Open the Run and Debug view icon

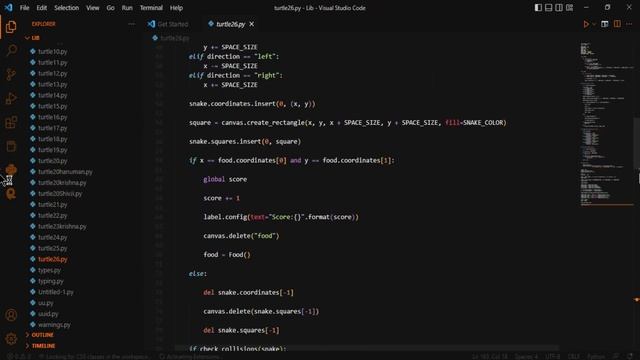coord(11,98)
